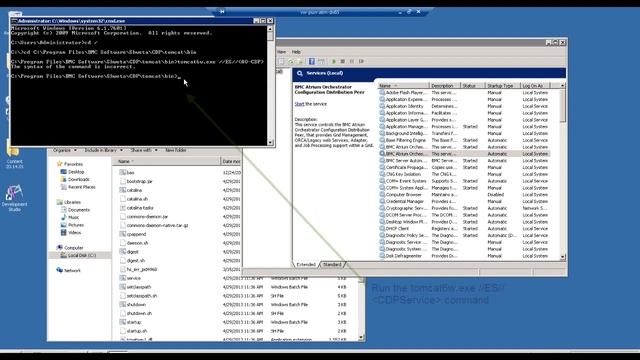Select the startup batch file icon in Explorer

[122, 322]
